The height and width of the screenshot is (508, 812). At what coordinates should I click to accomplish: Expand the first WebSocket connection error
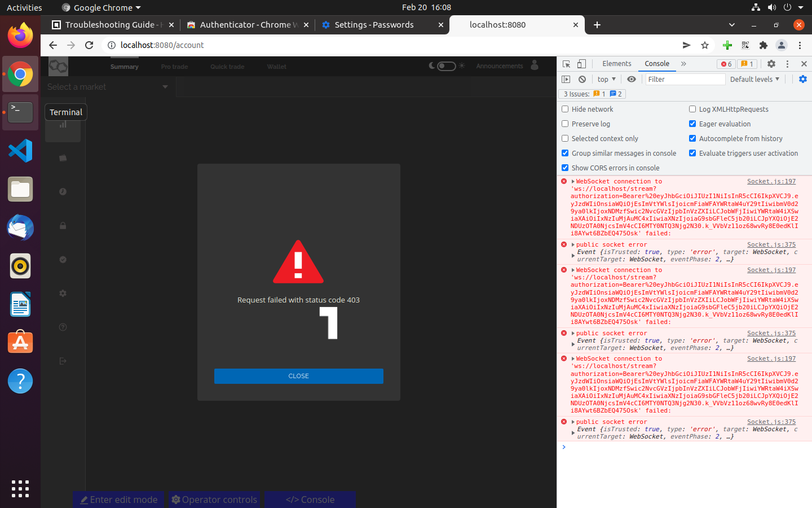tap(573, 182)
